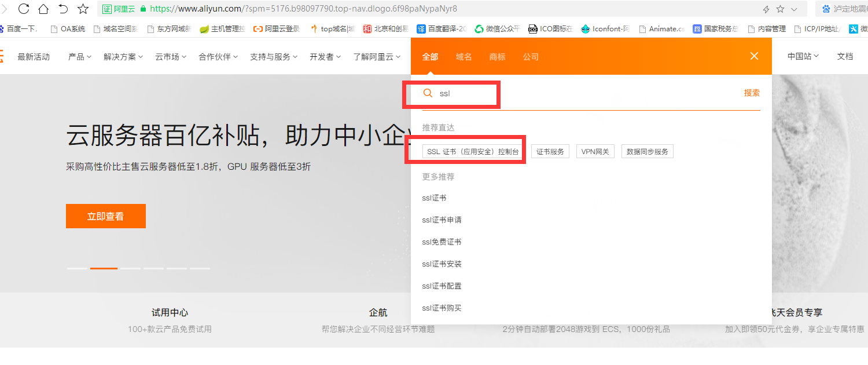Select the second carousel indicator dot
This screenshot has width=868, height=365.
tap(103, 268)
